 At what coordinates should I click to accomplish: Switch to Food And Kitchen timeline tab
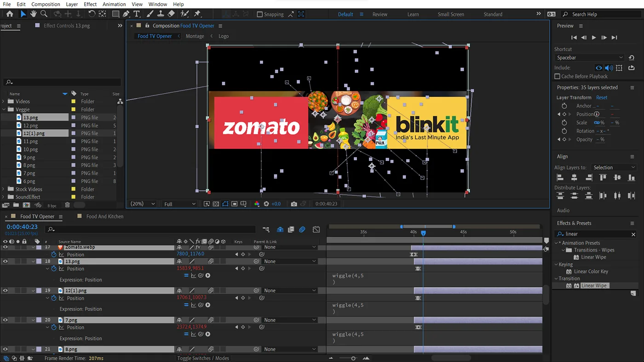(105, 216)
